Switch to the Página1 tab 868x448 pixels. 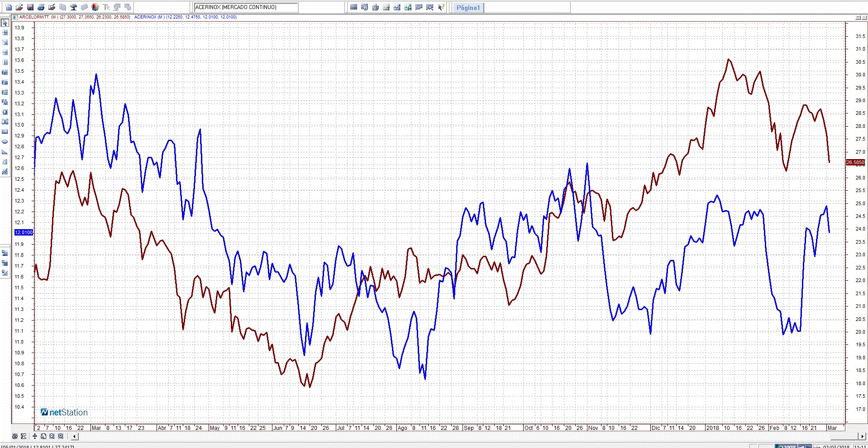point(468,8)
